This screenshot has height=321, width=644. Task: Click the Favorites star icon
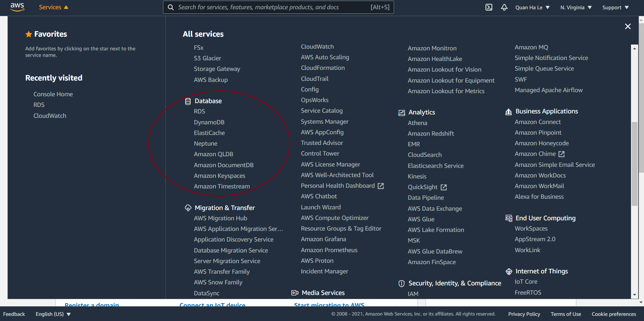(x=29, y=34)
